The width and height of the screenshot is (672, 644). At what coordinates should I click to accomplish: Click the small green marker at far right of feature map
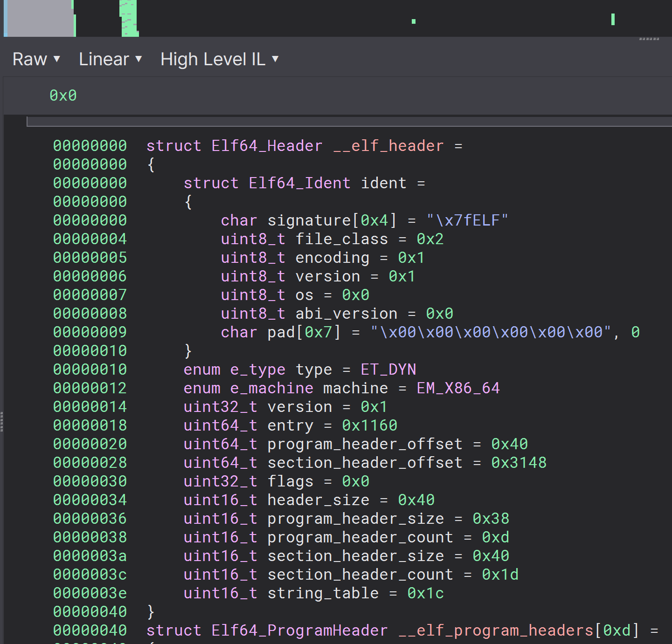[613, 19]
